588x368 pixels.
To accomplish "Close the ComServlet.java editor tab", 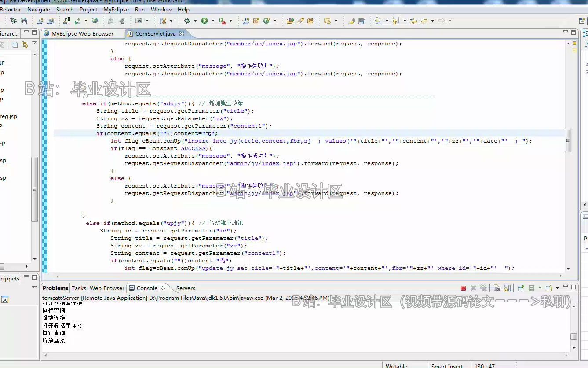I will pyautogui.click(x=182, y=33).
